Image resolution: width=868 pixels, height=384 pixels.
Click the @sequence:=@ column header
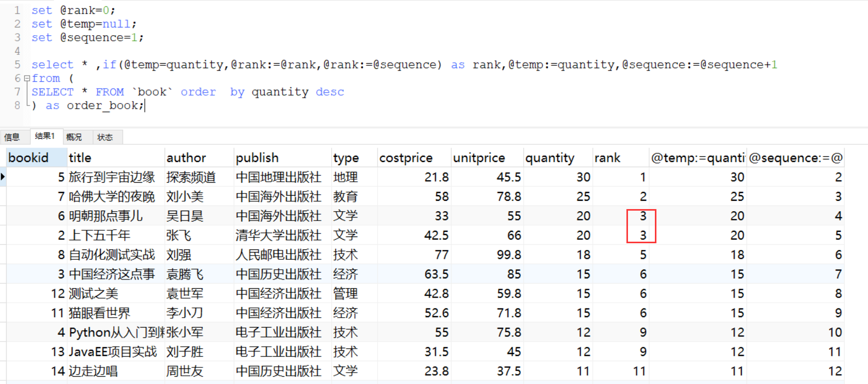796,158
